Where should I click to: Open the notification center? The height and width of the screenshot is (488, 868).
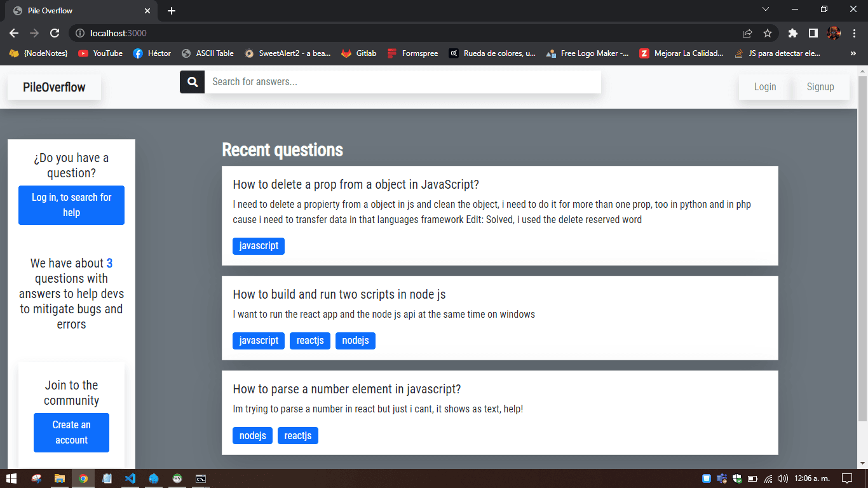846,478
